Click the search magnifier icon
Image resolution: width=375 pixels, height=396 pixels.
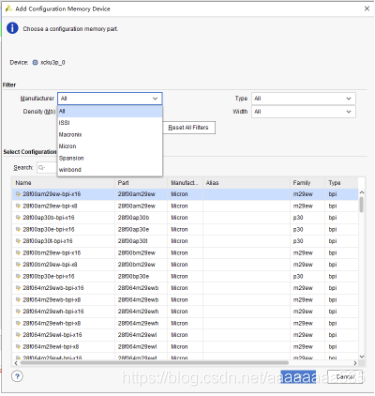[x=41, y=168]
